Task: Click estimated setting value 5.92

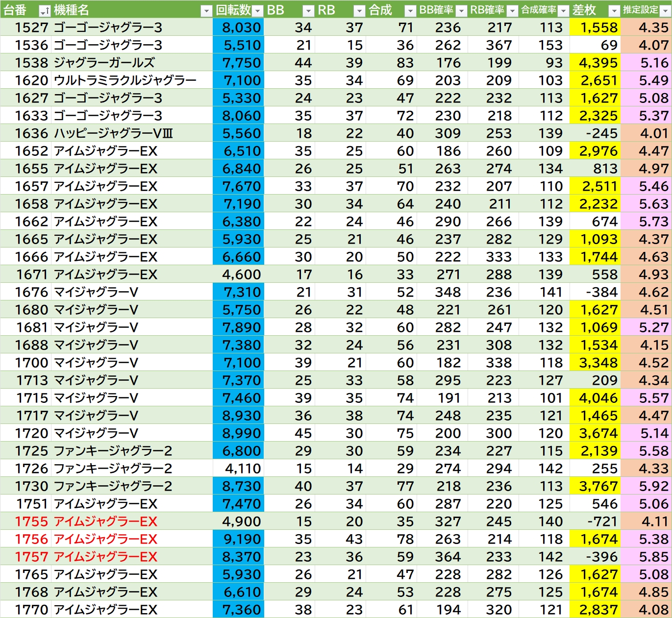Action: [647, 486]
